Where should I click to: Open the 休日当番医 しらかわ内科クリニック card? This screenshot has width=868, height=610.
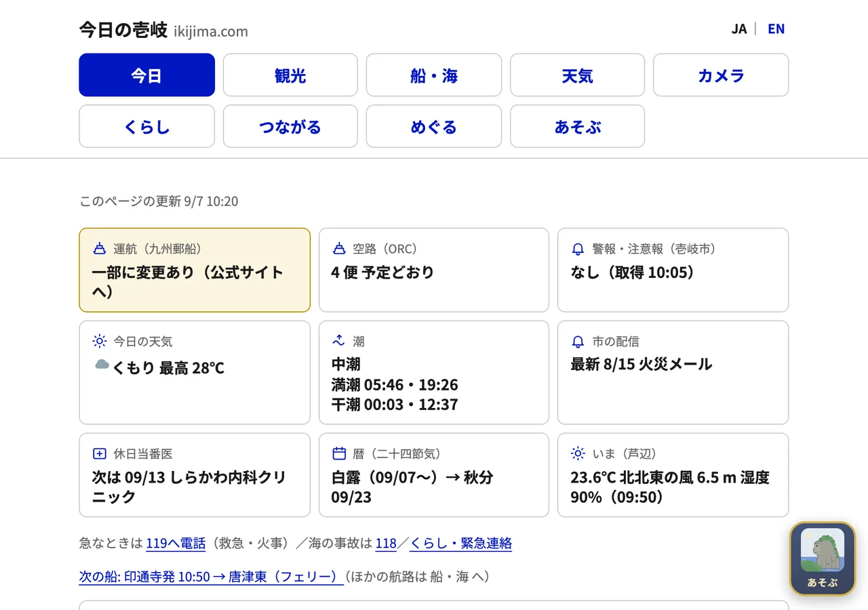195,475
